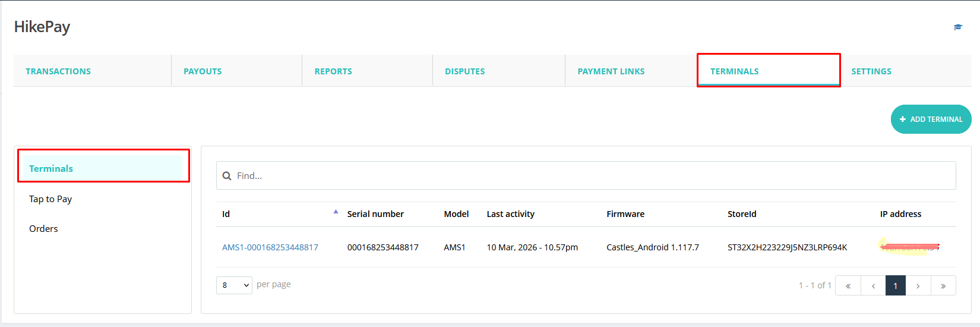Go to the next results page

point(918,286)
